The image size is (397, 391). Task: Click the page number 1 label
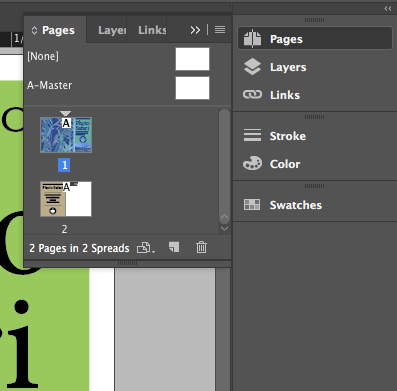point(64,165)
